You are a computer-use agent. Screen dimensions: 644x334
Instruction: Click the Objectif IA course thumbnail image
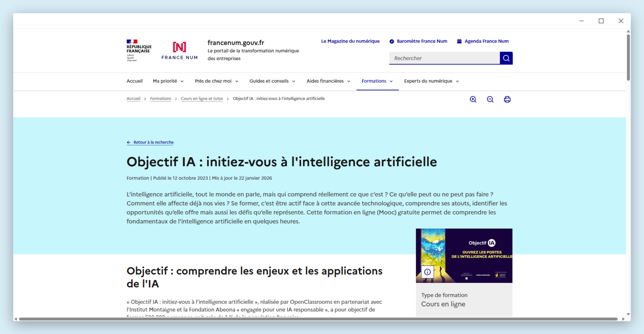click(x=464, y=256)
